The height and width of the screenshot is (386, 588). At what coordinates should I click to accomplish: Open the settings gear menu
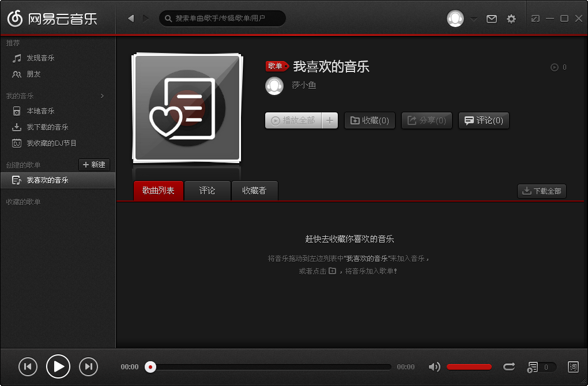click(511, 18)
